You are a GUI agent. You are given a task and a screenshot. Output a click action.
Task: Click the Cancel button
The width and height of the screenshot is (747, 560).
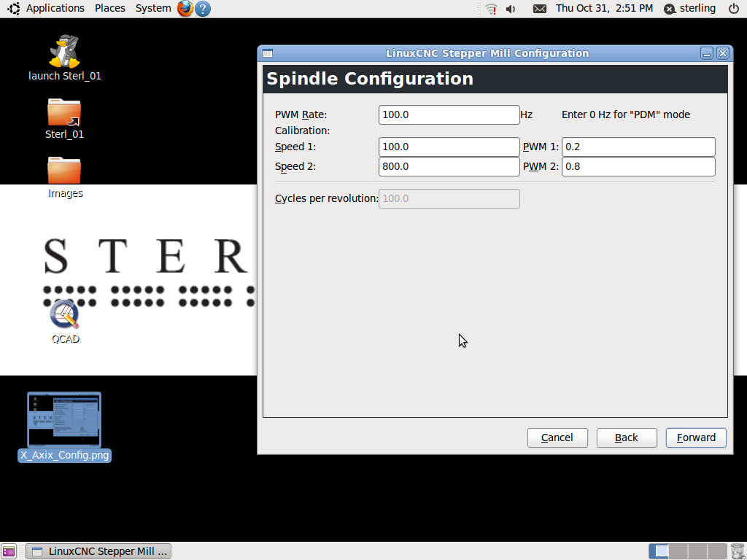coord(557,437)
